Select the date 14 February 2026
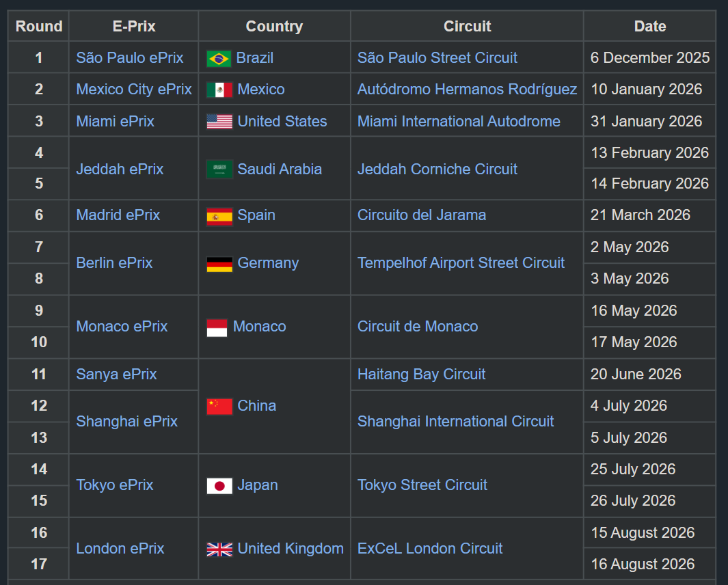Viewport: 728px width, 585px height. [x=650, y=183]
